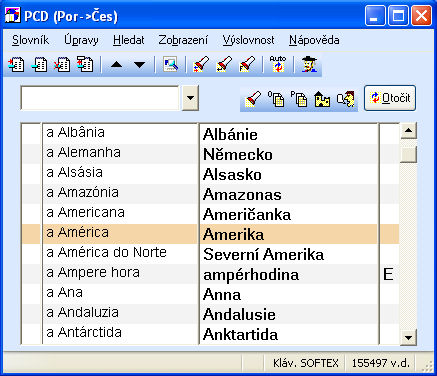Open the Zobrazení menu
The height and width of the screenshot is (376, 437).
click(x=183, y=40)
